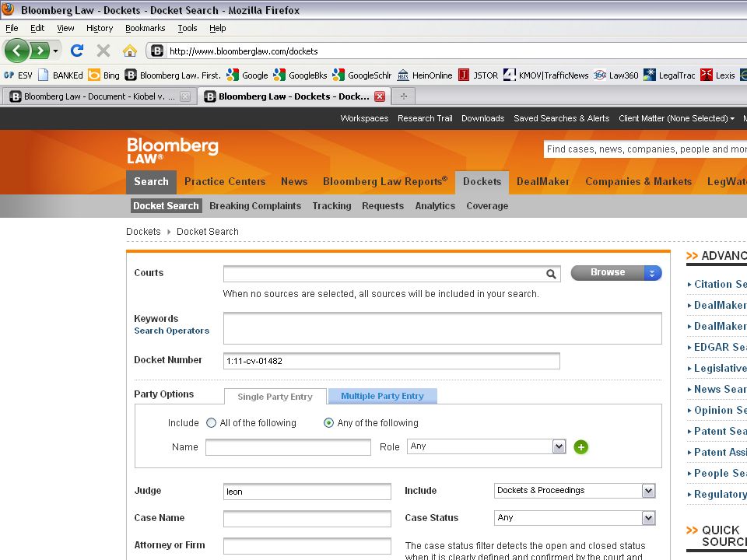Add another party with green plus icon
The width and height of the screenshot is (747, 560).
(x=580, y=447)
